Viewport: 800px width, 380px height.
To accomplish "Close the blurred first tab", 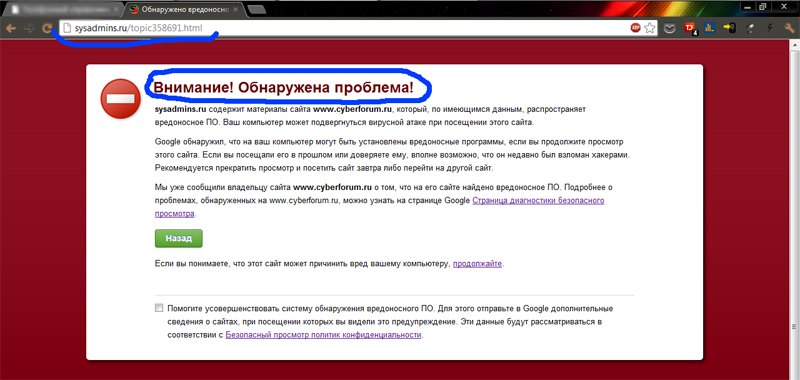I will click(x=116, y=10).
